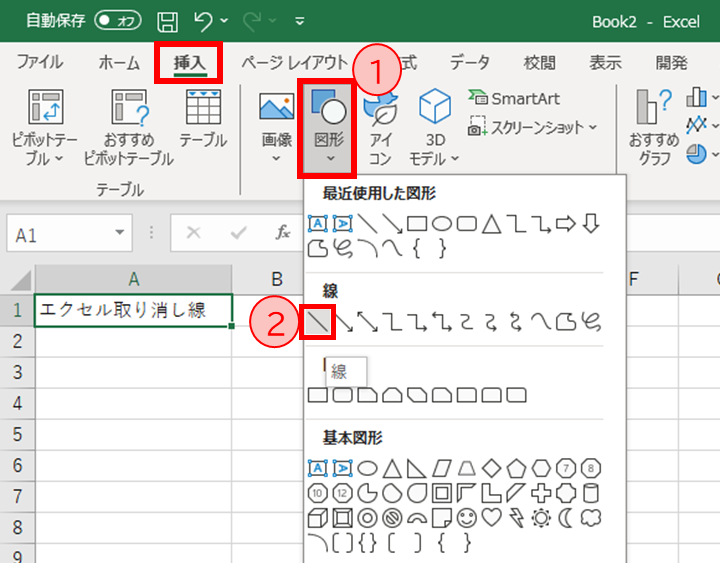
Task: Switch to the ページレイアウト tab
Action: coord(294,62)
